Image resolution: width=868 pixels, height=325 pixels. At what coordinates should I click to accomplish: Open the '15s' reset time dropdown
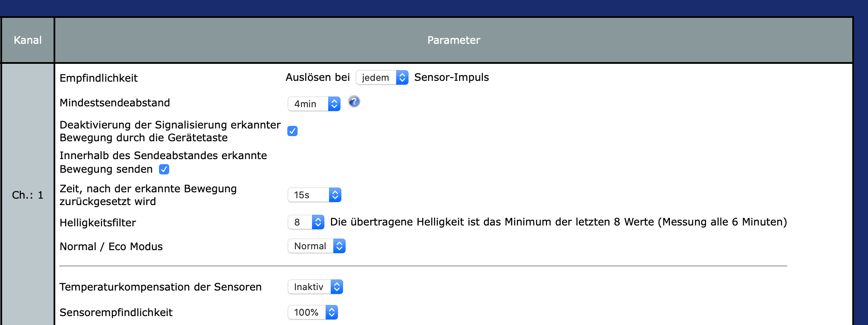[x=315, y=195]
